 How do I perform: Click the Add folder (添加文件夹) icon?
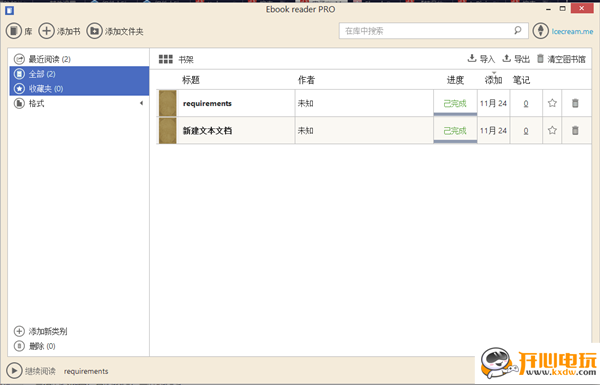94,31
